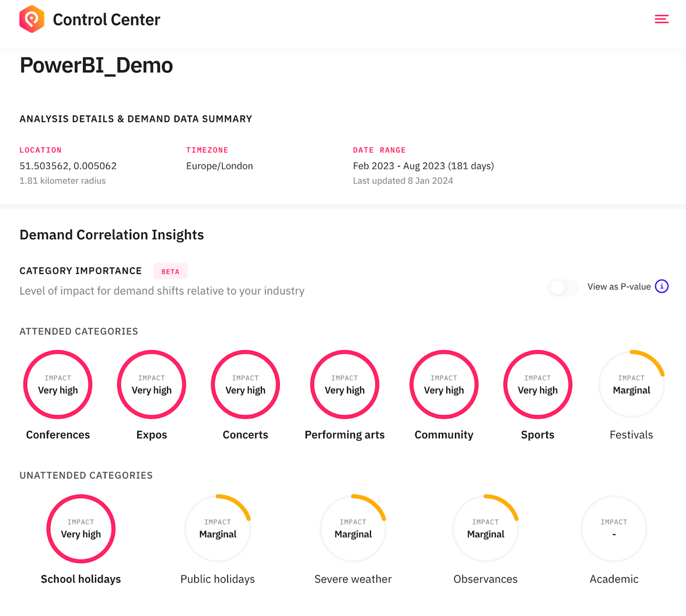Enable the View as P-value toggle
This screenshot has width=686, height=616.
pyautogui.click(x=563, y=287)
